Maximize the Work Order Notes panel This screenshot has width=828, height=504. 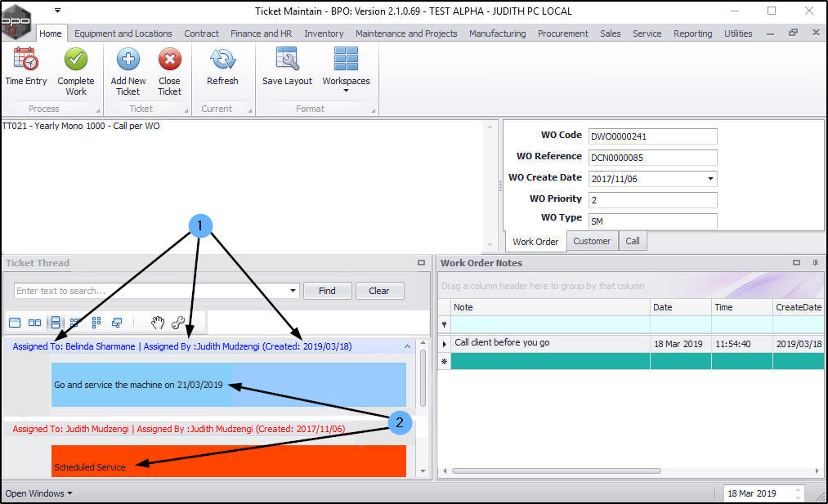[x=796, y=263]
